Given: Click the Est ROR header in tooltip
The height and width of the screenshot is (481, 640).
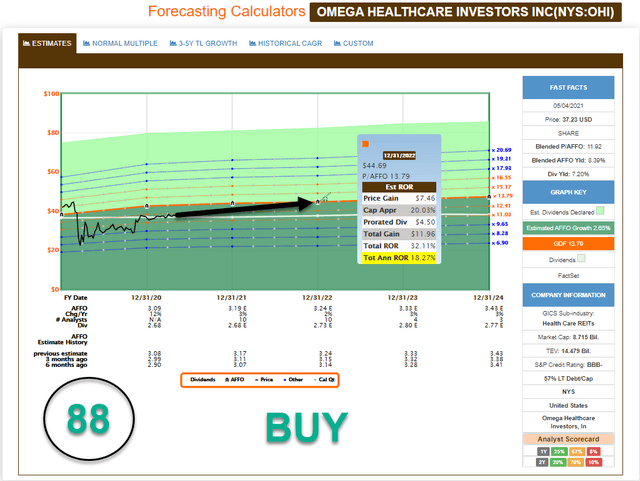Looking at the screenshot, I should [399, 187].
